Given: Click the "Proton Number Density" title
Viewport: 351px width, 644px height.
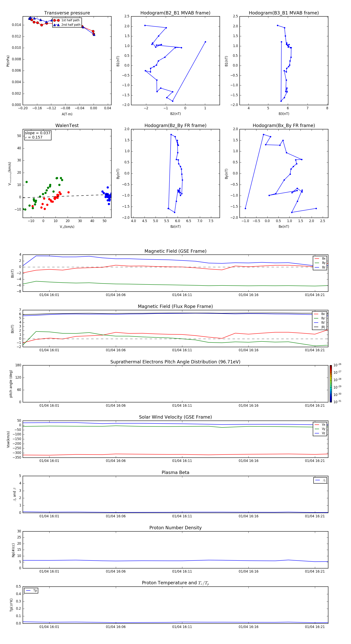Looking at the screenshot, I should [x=175, y=528].
